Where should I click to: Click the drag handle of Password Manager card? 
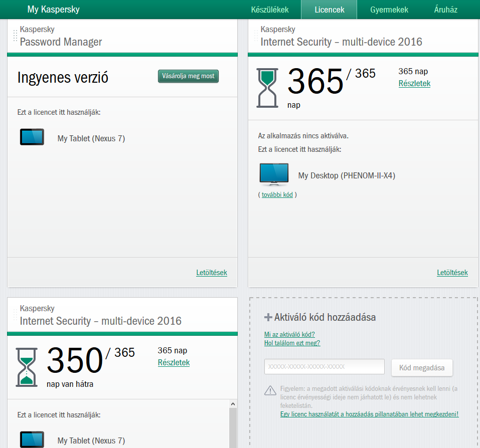click(x=15, y=36)
